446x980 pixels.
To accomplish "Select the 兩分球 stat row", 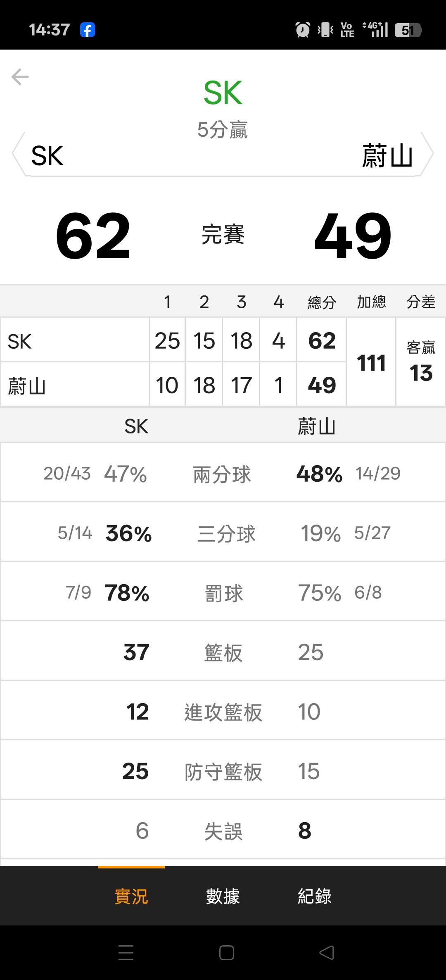I will (222, 473).
